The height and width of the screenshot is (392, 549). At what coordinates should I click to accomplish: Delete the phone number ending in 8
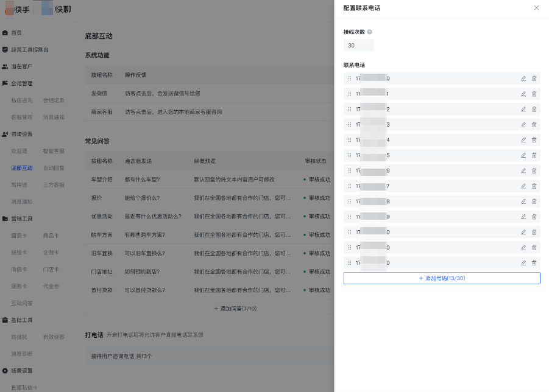click(x=534, y=201)
